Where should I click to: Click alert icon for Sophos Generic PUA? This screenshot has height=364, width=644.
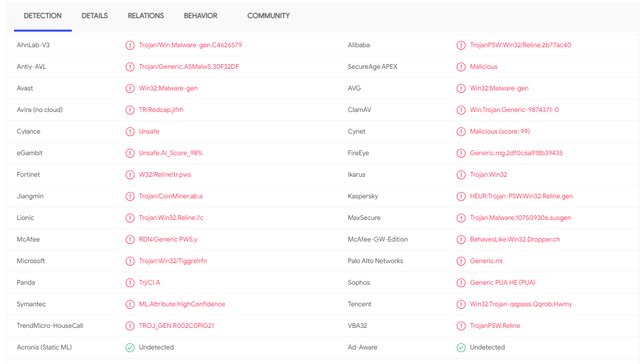coord(461,283)
